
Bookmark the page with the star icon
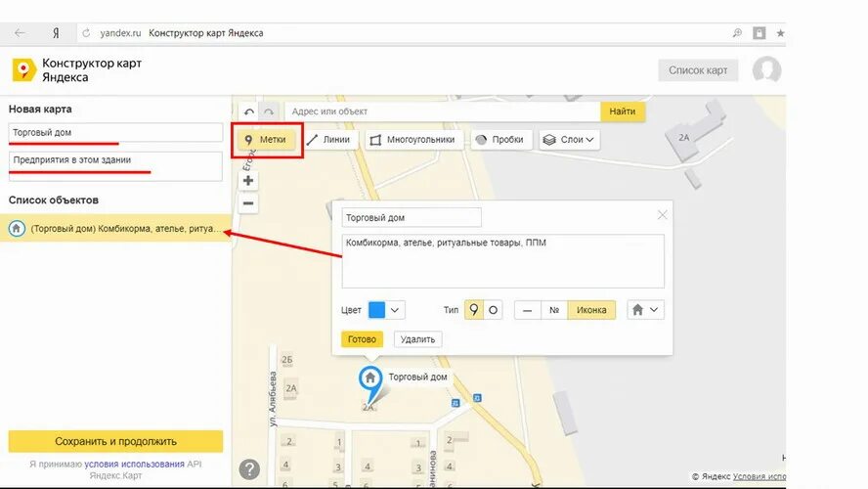(x=781, y=33)
